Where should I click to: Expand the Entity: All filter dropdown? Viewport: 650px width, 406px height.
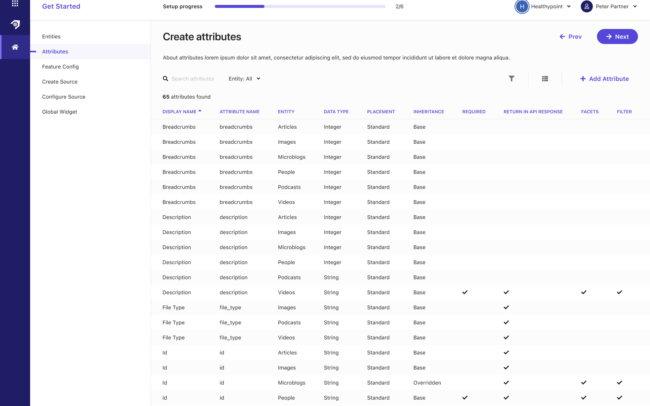[245, 78]
